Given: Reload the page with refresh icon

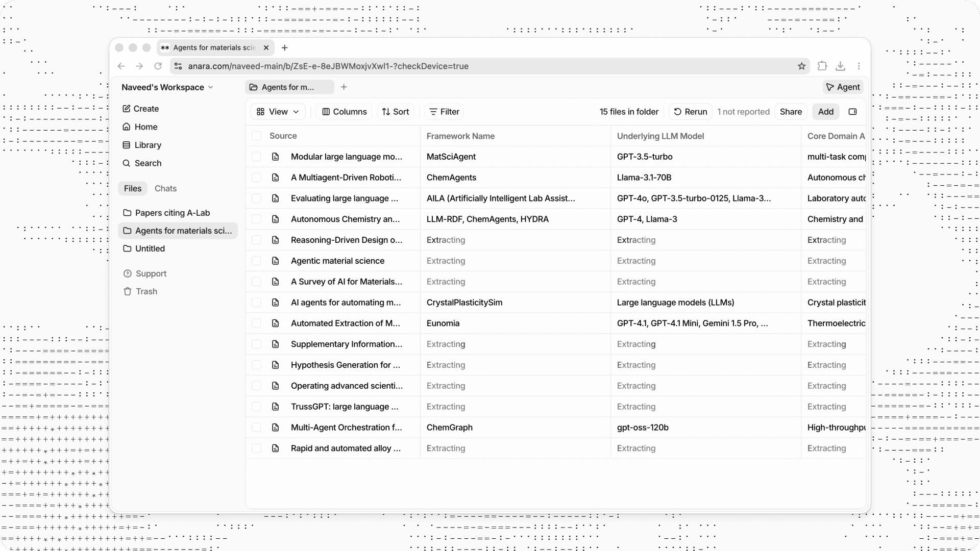Looking at the screenshot, I should click(x=158, y=66).
